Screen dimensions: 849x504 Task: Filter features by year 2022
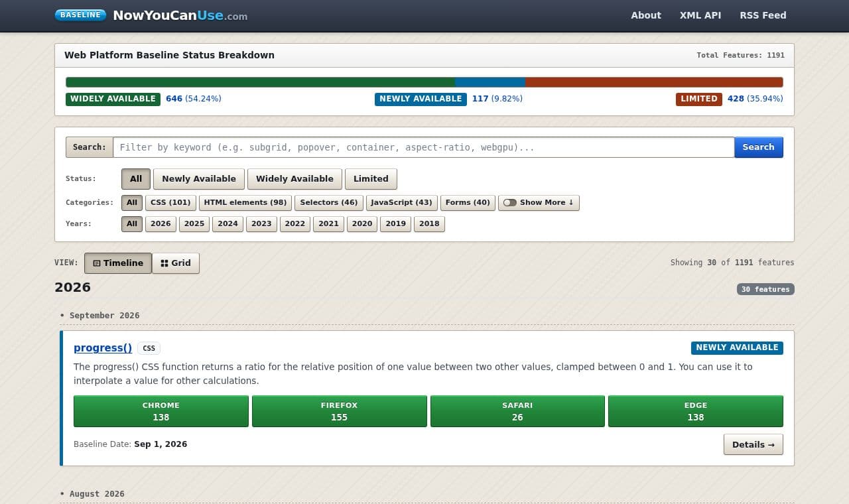(295, 223)
